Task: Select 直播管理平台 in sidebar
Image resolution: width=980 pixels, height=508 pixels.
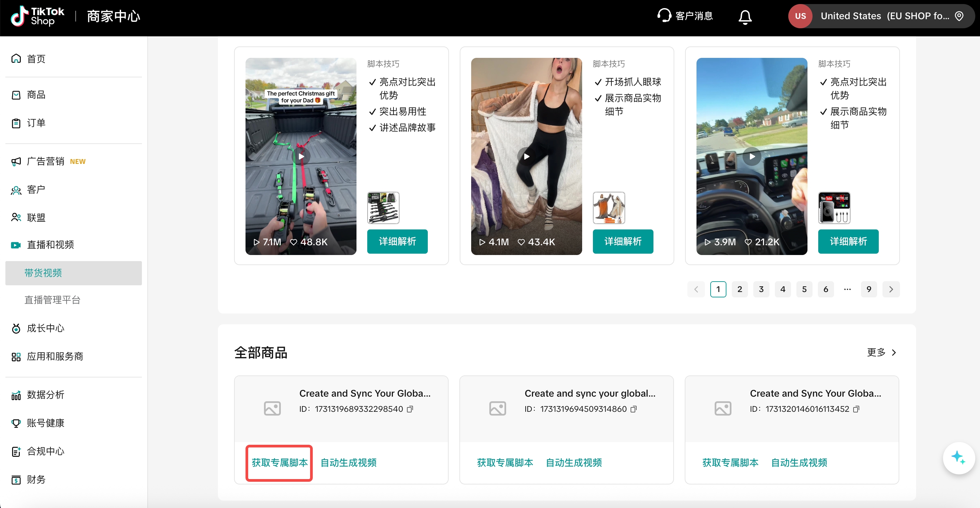Action: click(52, 300)
